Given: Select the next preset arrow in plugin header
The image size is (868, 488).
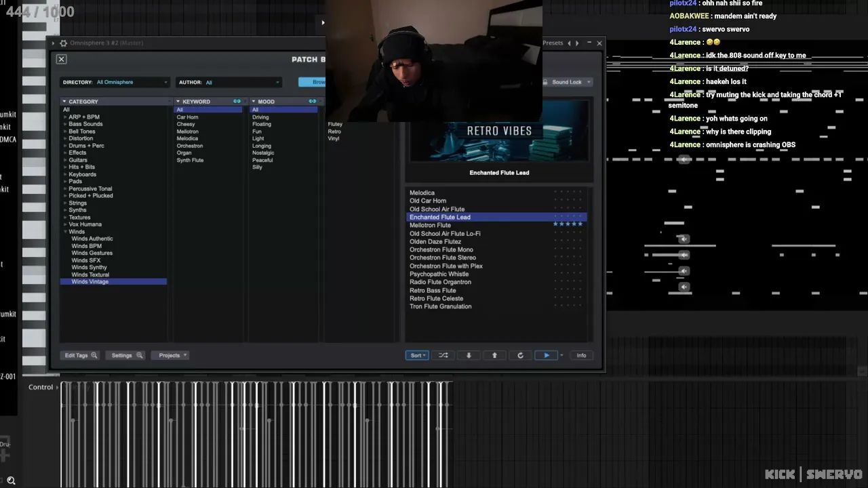Looking at the screenshot, I should point(577,43).
